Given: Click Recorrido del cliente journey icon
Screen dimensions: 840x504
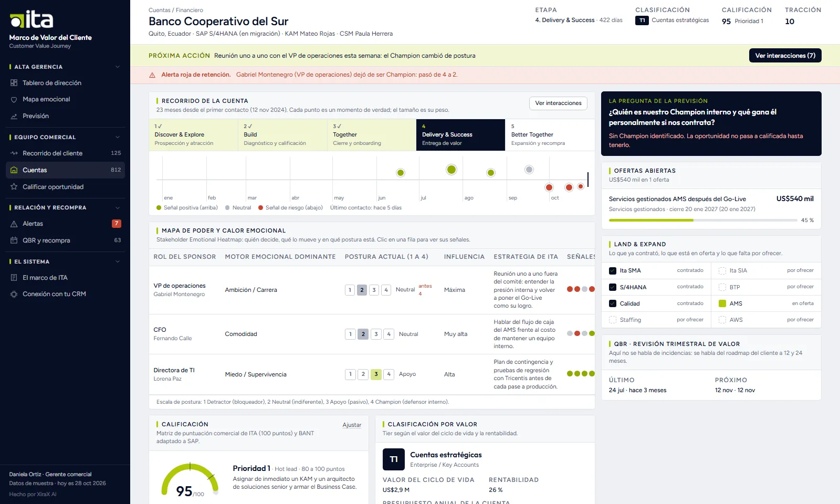Looking at the screenshot, I should (x=14, y=153).
